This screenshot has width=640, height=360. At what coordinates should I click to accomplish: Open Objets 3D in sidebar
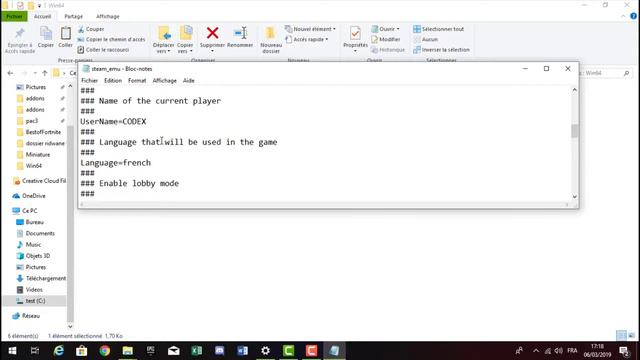point(33,256)
